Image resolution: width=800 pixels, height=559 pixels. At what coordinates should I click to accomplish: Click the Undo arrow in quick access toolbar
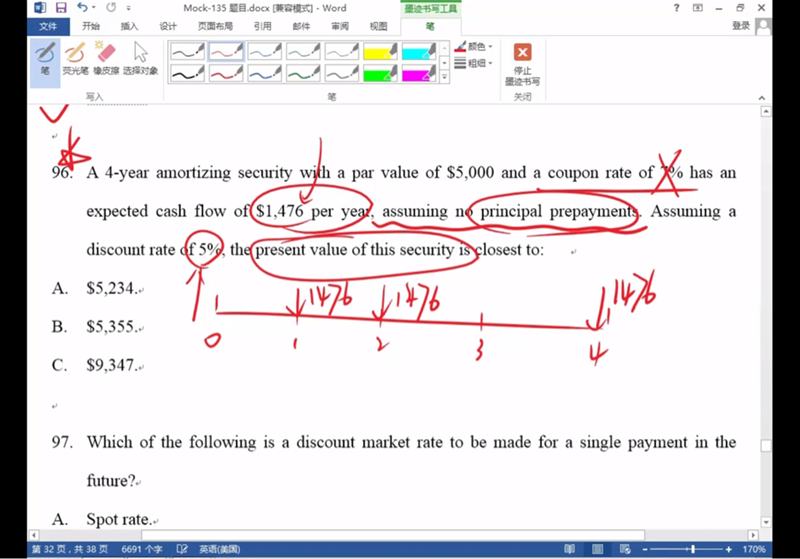82,8
